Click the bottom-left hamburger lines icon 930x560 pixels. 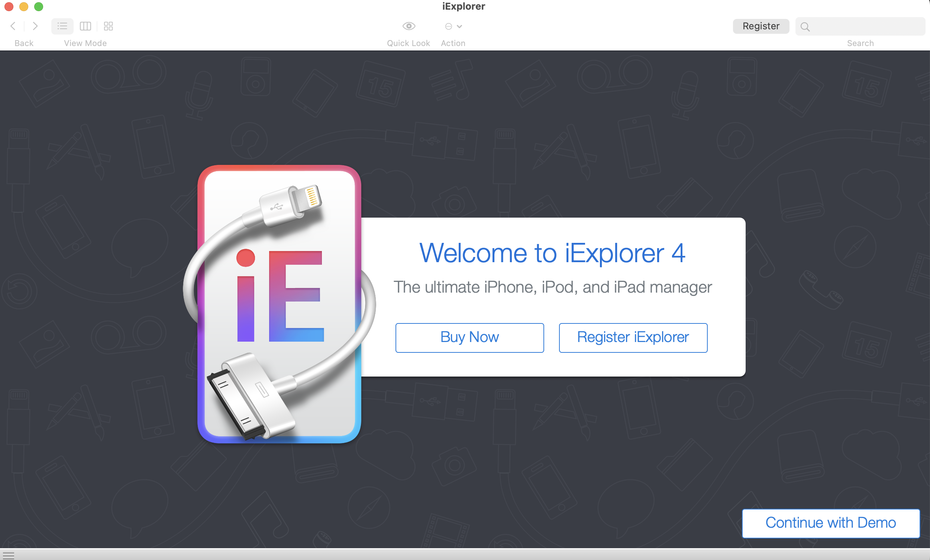coord(8,555)
